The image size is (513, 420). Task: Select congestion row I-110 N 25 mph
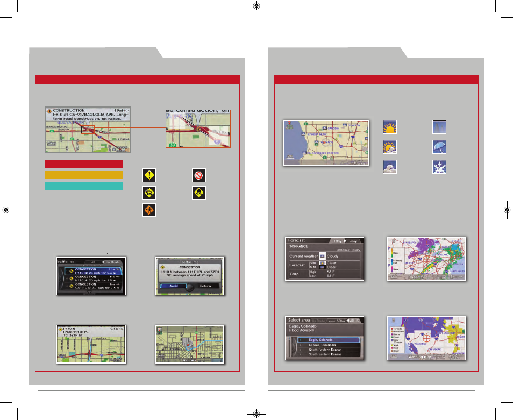[93, 271]
